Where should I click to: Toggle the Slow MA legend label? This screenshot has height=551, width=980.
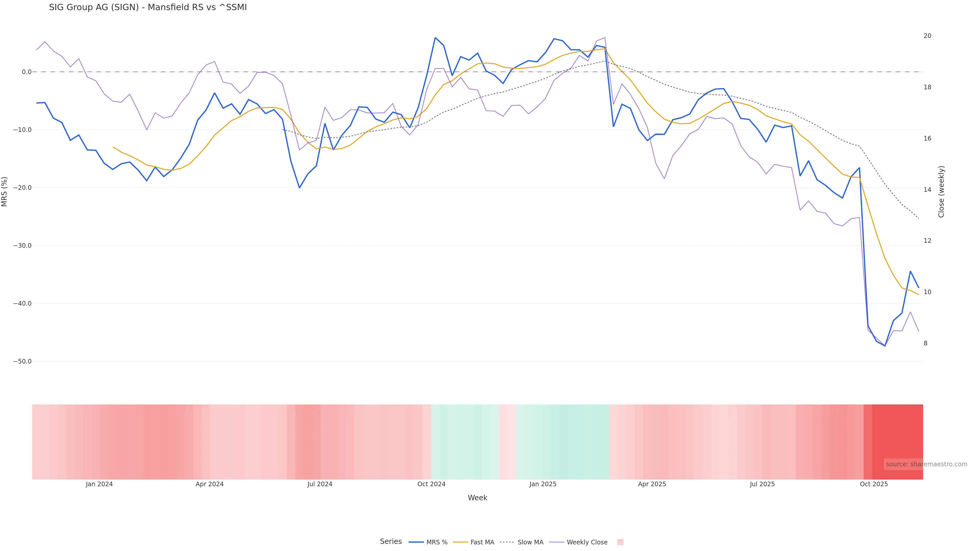[530, 542]
